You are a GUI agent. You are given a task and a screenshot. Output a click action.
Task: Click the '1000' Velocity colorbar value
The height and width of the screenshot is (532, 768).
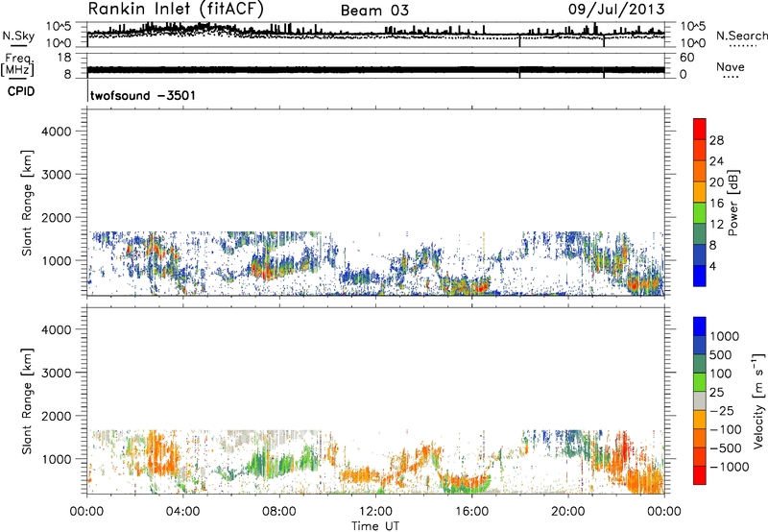pos(725,336)
